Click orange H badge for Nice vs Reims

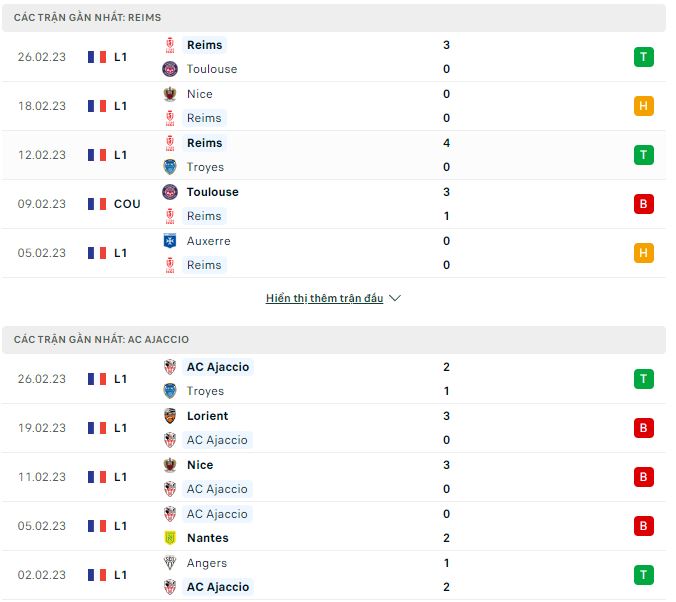pyautogui.click(x=643, y=106)
